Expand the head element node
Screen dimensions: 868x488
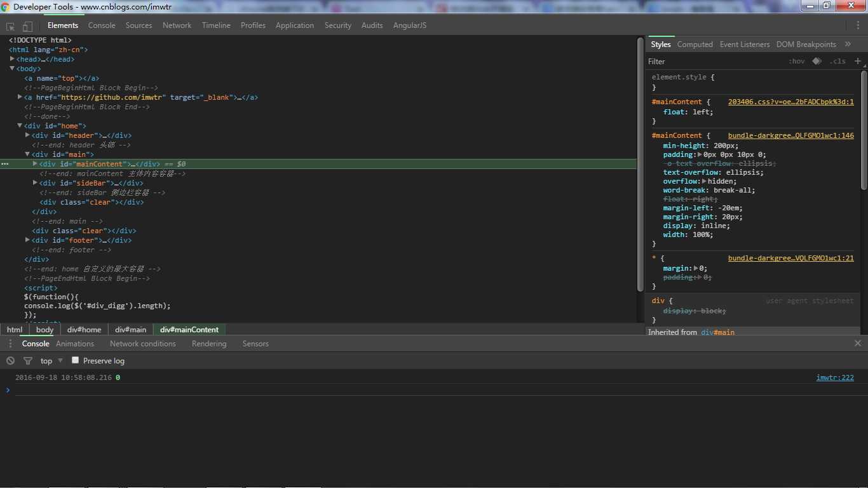[12, 58]
